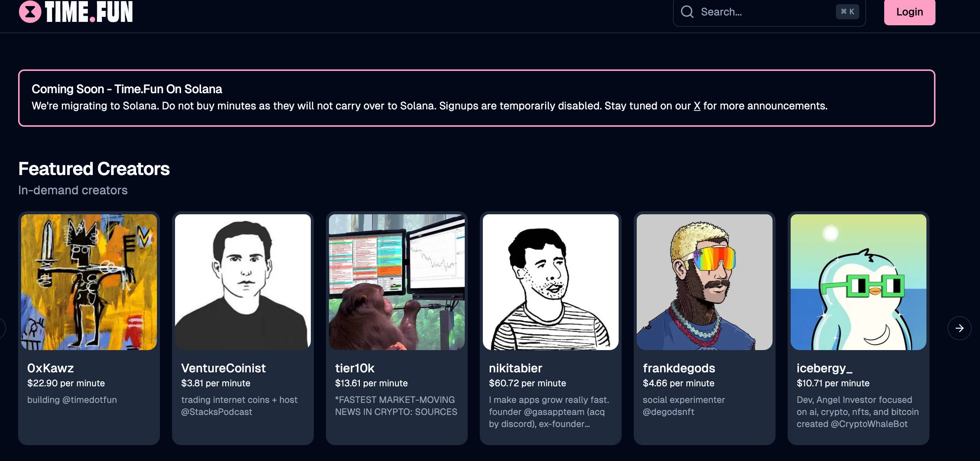Go back using the left carousel arrow
Screen dimensions: 980x461
click(2, 328)
